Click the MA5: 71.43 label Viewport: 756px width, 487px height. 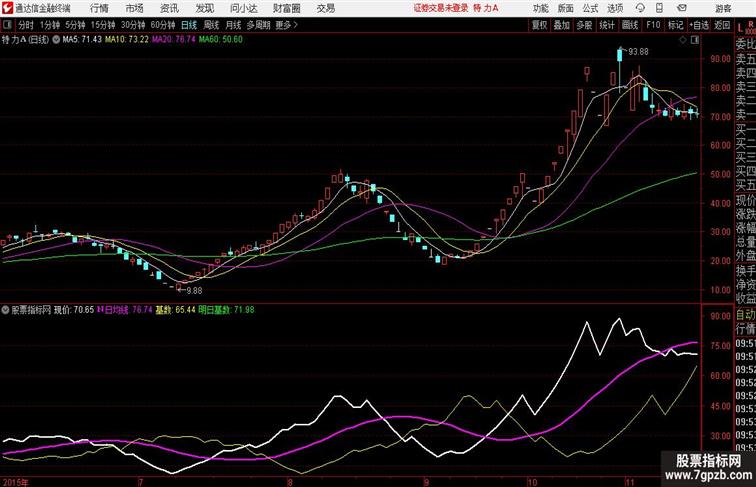(x=82, y=40)
